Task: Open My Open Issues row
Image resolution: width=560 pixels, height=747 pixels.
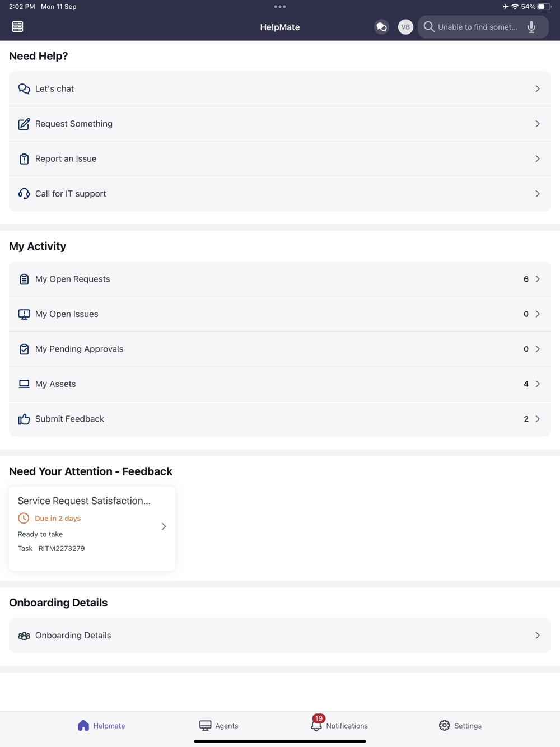Action: (x=280, y=314)
